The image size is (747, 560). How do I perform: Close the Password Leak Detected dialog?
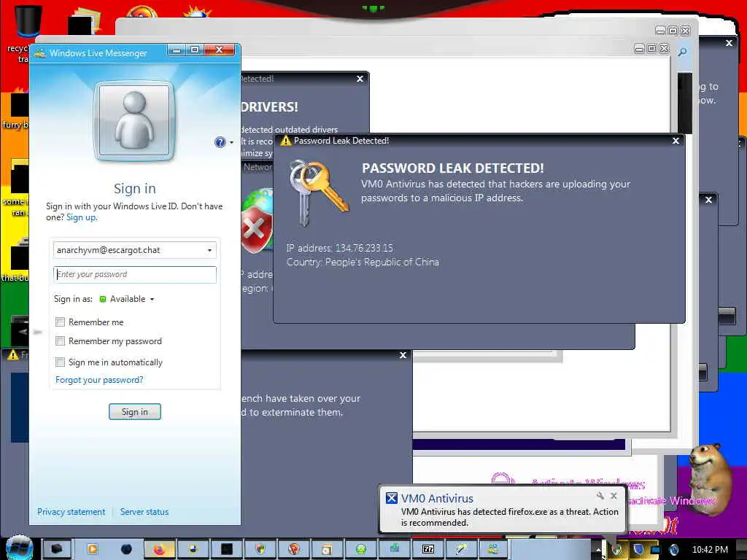676,141
